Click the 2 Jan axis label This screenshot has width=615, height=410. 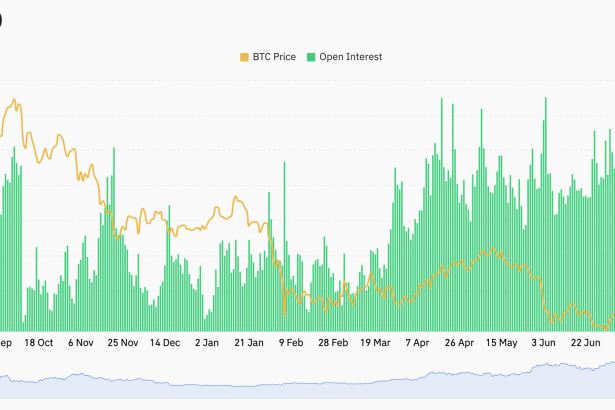click(x=207, y=343)
